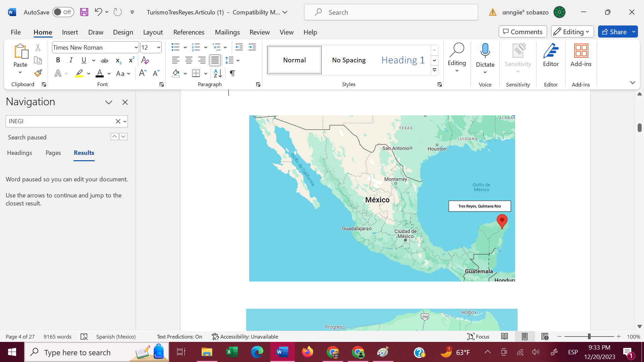644x362 pixels.
Task: Click the Format Painter icon
Action: coord(38,73)
